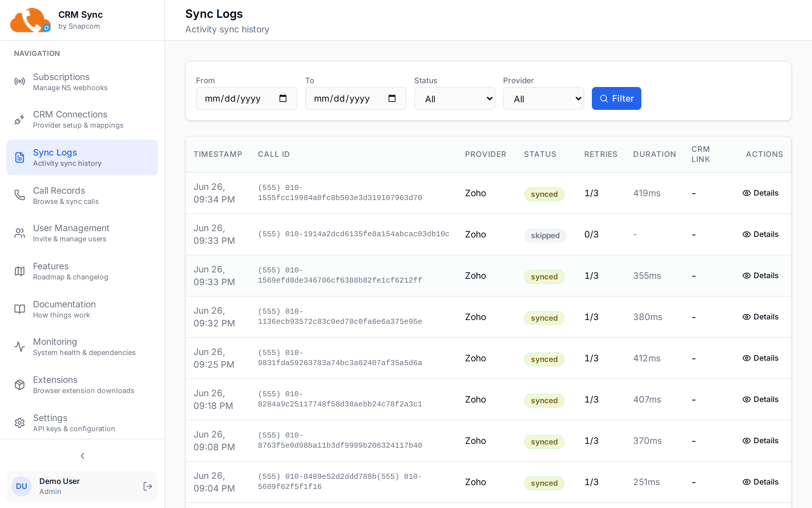View Details for the 09:25 PM log
The height and width of the screenshot is (508, 812).
pyautogui.click(x=760, y=358)
